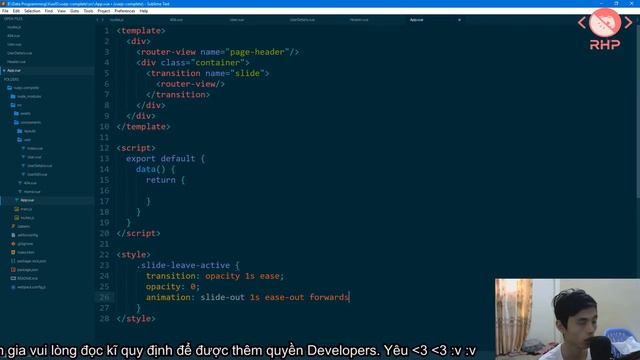This screenshot has height=360, width=640.
Task: Click the .editorconfig file icon
Action: pyautogui.click(x=13, y=235)
